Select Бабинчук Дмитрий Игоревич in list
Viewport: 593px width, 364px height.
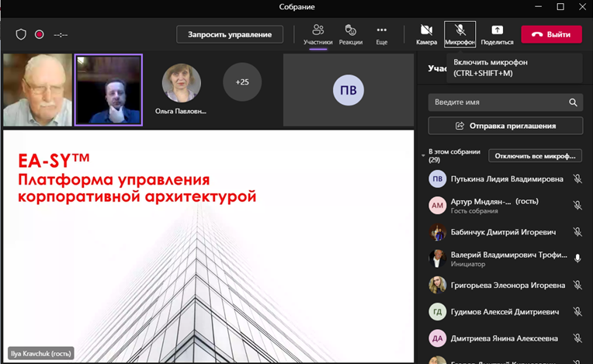click(505, 232)
